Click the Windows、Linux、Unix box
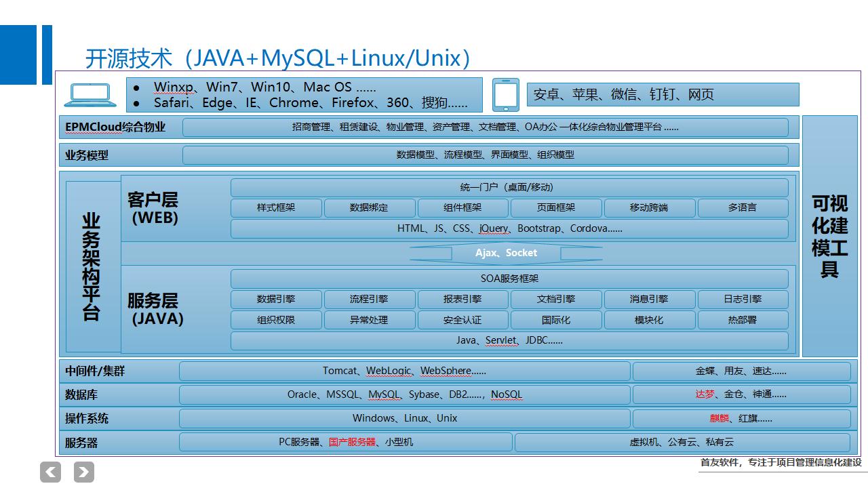Image resolution: width=868 pixels, height=488 pixels. coord(405,418)
